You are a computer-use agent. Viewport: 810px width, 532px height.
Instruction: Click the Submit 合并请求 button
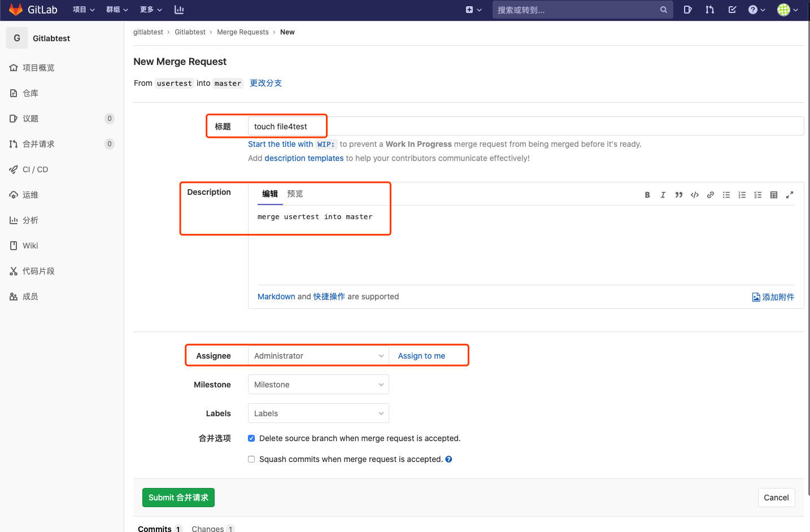(178, 498)
